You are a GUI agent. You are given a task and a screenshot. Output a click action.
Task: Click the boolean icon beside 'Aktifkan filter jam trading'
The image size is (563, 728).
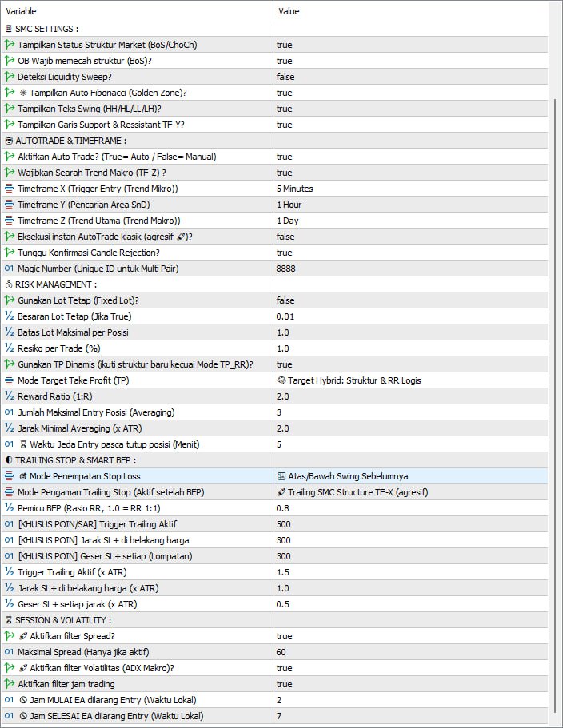pyautogui.click(x=10, y=684)
